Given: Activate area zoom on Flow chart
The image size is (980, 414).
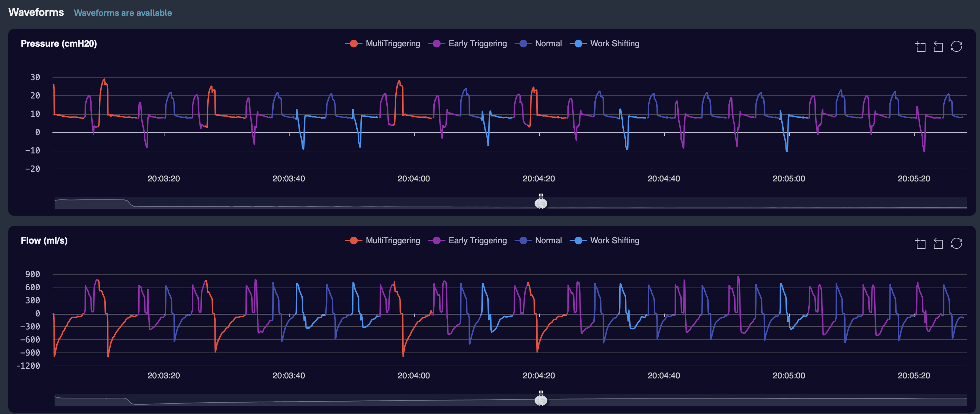Looking at the screenshot, I should click(x=920, y=243).
